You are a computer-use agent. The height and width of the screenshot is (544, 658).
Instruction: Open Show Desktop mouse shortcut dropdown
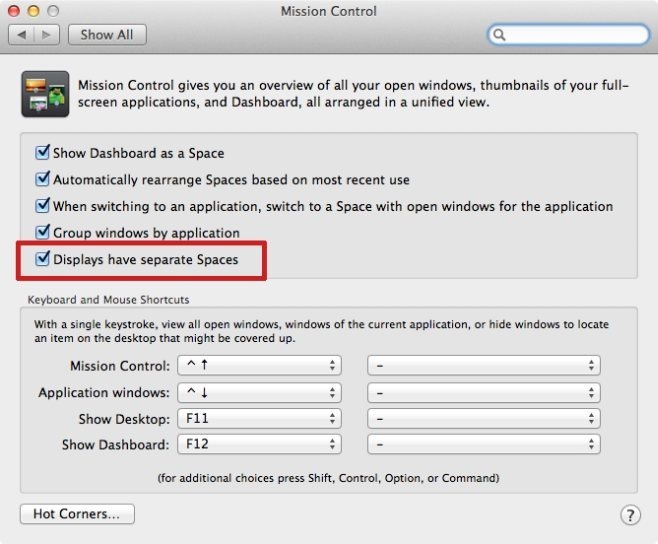coord(484,418)
